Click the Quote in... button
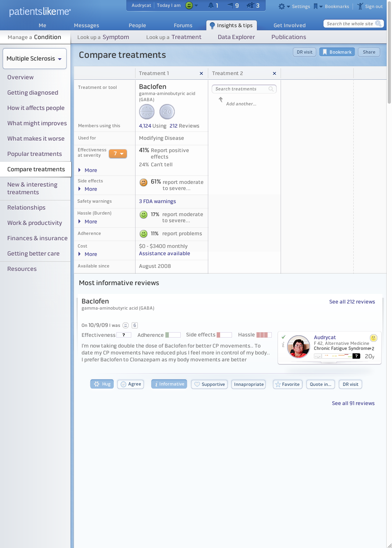The height and width of the screenshot is (548, 392). click(x=321, y=384)
